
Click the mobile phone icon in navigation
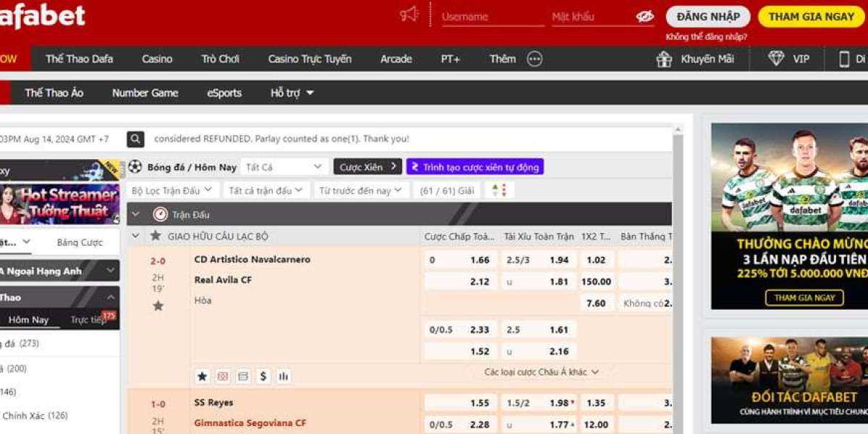(x=843, y=59)
